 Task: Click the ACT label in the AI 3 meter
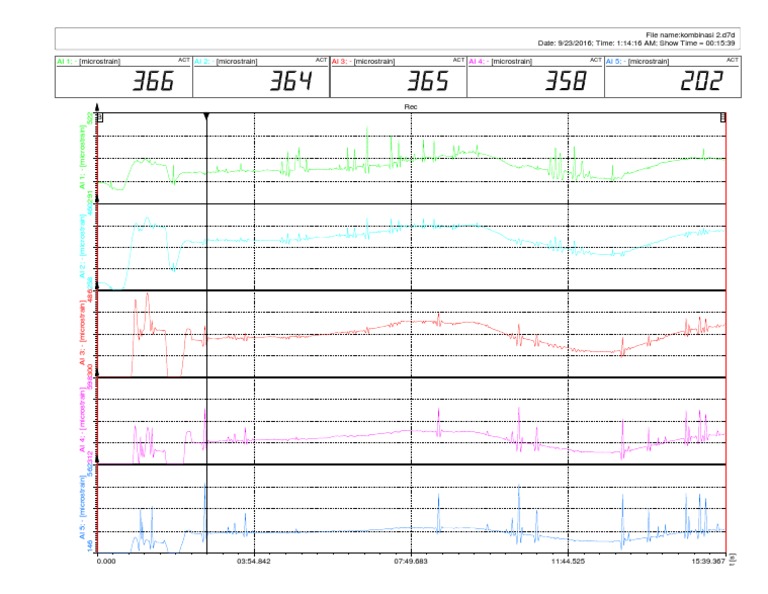click(x=458, y=60)
